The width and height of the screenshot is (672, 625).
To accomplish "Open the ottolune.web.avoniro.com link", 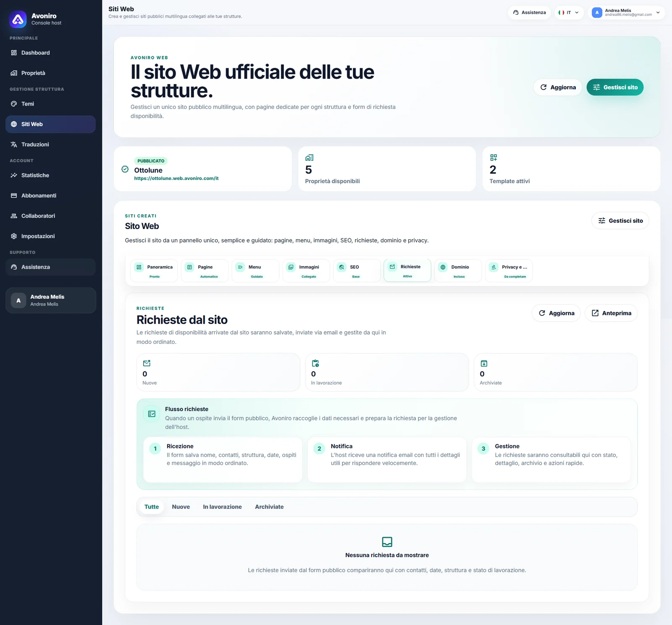I will tap(176, 178).
